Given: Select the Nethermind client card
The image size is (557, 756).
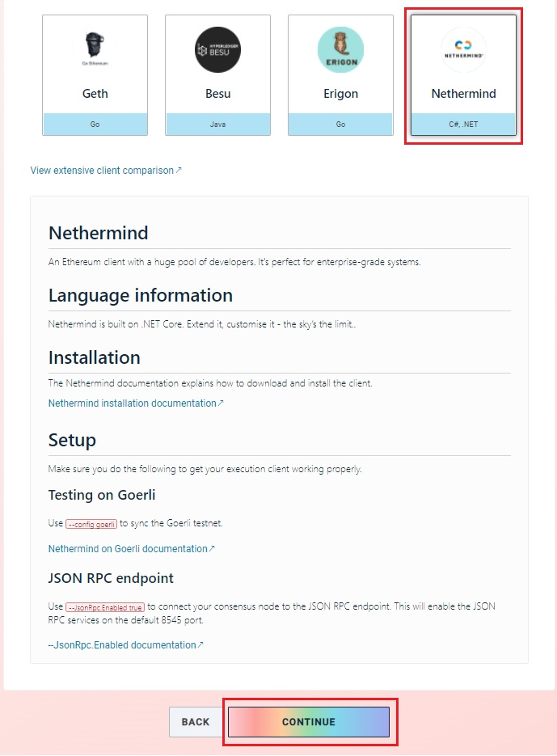Looking at the screenshot, I should point(463,75).
